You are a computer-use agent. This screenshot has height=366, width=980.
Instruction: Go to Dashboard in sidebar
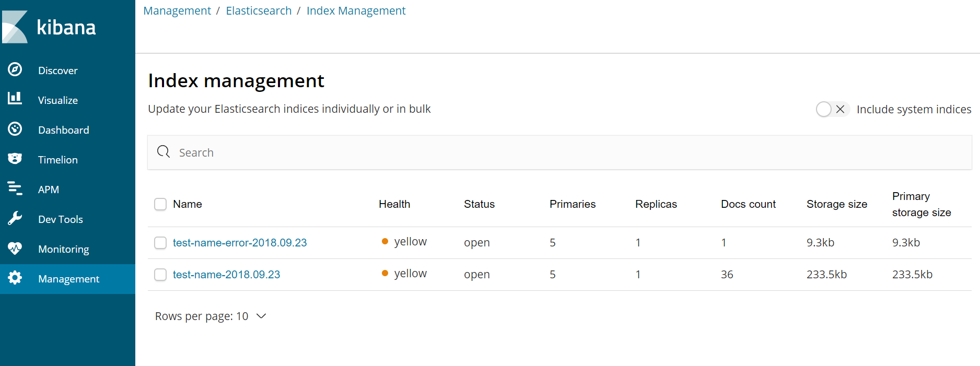67,129
